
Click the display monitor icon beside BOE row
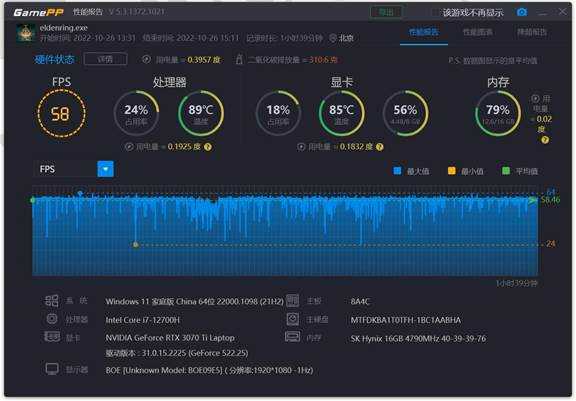click(x=52, y=369)
